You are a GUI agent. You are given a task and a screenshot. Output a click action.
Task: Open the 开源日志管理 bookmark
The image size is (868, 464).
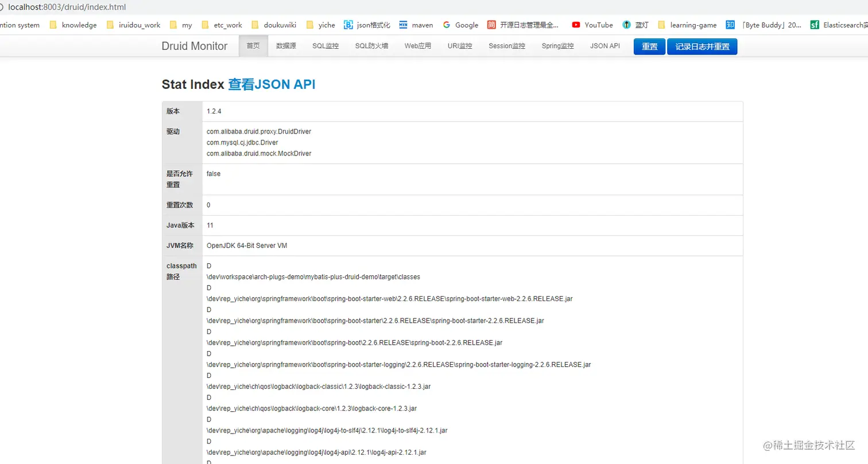(x=523, y=25)
